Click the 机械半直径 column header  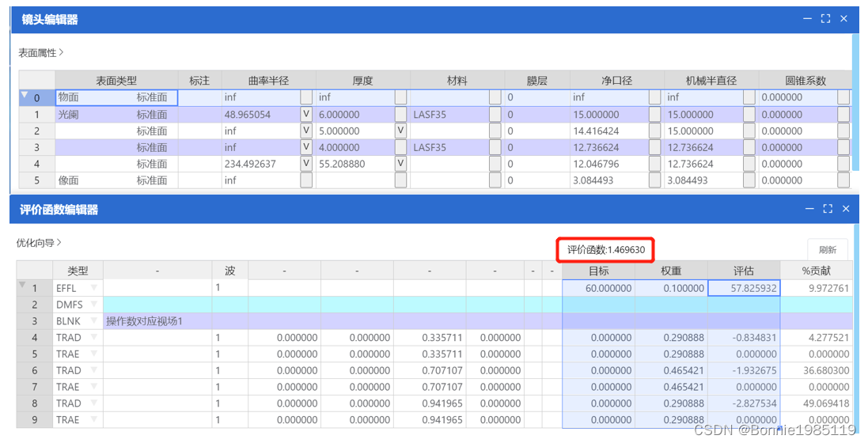(711, 81)
